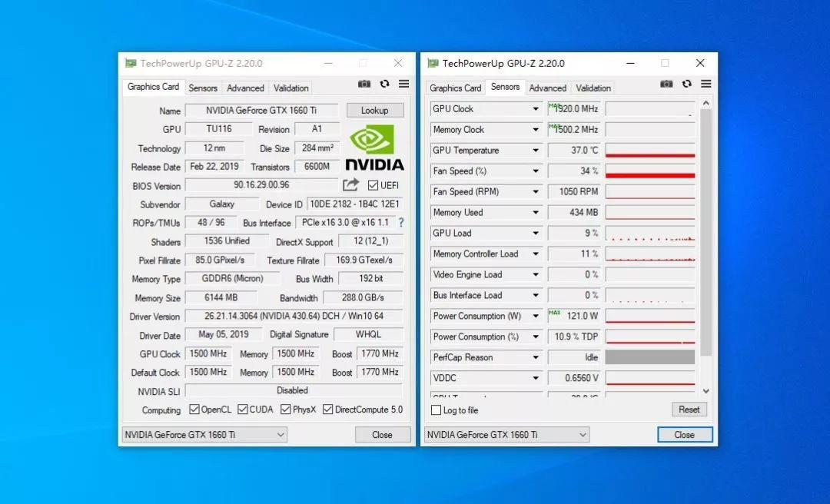The height and width of the screenshot is (504, 830).
Task: Click the Power Consumption value 121.0 W
Action: point(574,316)
